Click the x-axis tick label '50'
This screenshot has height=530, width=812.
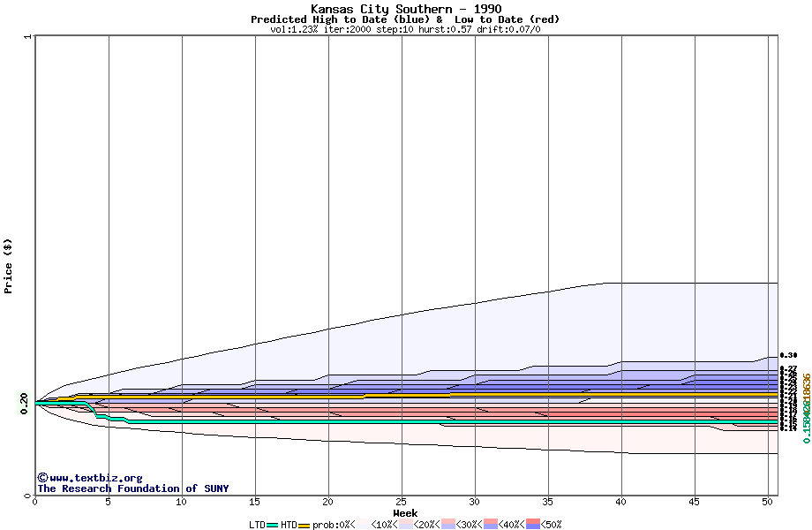[768, 502]
